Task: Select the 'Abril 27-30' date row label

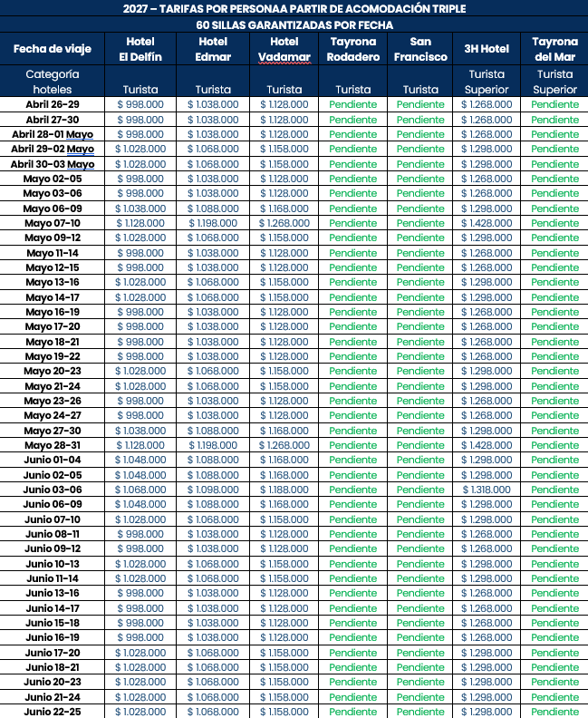Action: coord(53,120)
